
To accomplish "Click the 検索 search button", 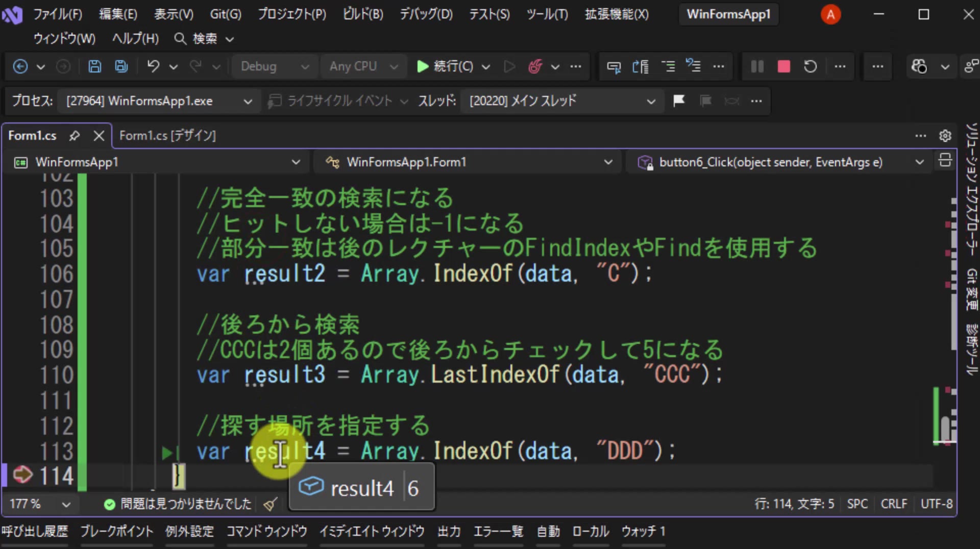I will coord(204,39).
